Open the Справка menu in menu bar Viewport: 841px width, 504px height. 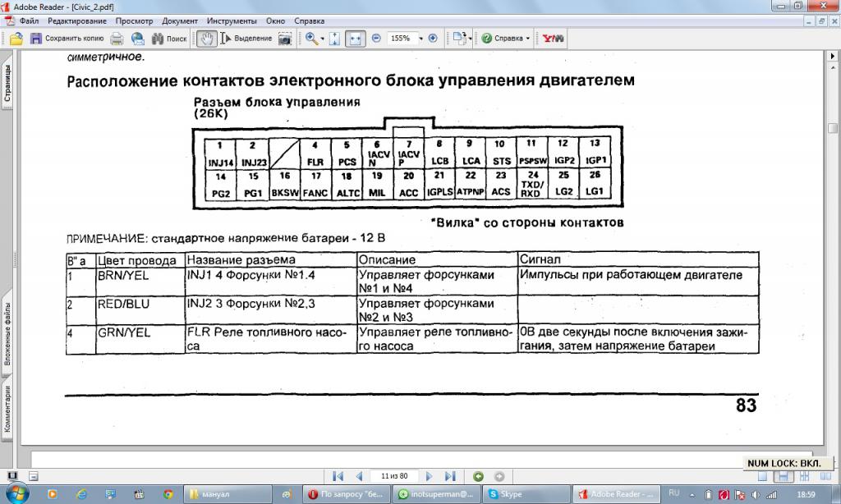[x=309, y=21]
